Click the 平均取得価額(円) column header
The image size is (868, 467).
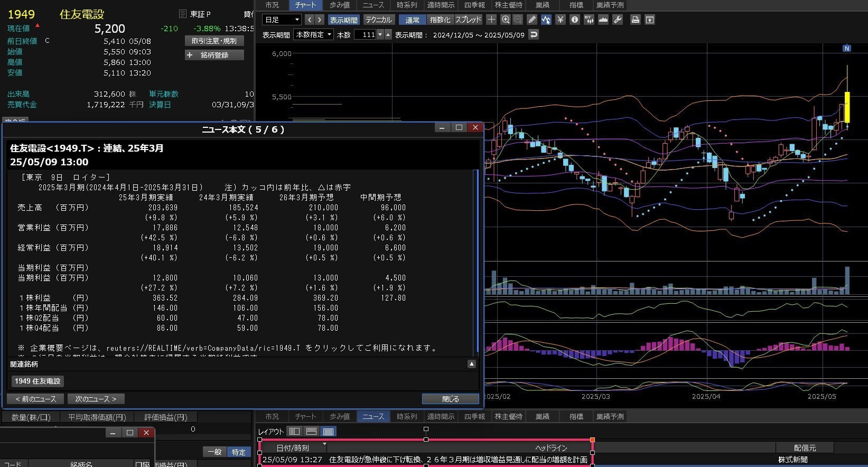click(97, 417)
